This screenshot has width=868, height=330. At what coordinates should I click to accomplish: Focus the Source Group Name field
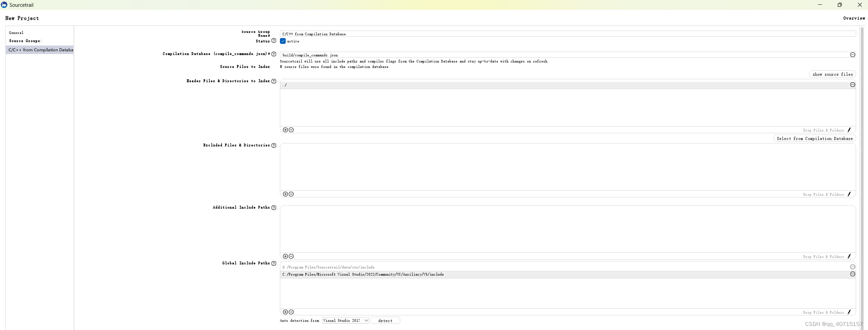point(568,34)
